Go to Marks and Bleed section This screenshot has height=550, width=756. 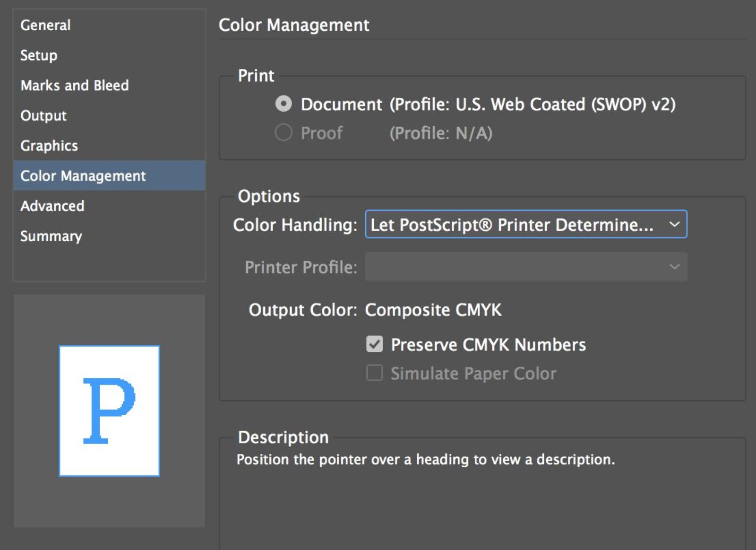(x=109, y=86)
